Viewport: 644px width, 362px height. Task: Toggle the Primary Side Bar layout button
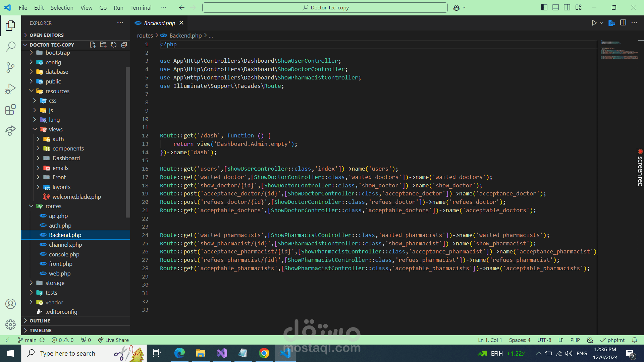coord(544,7)
